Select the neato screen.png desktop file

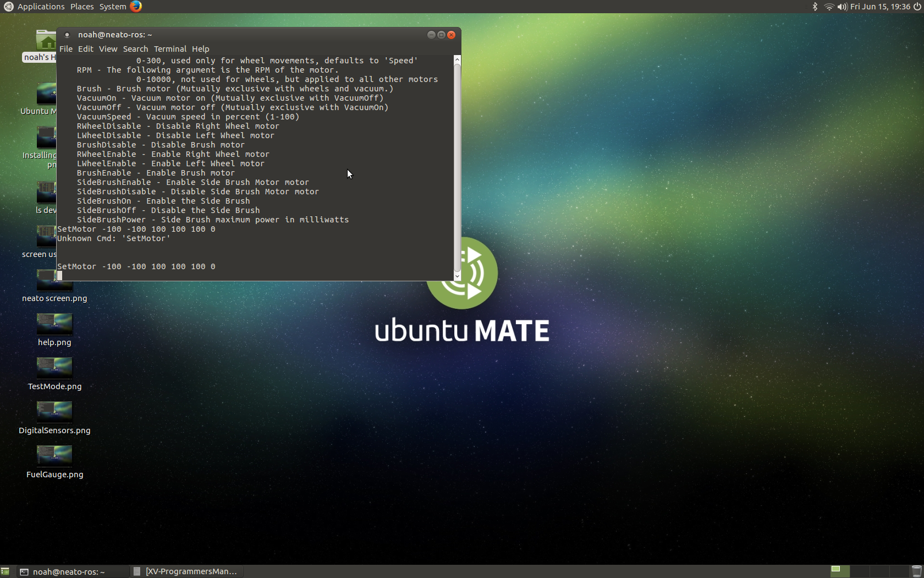pyautogui.click(x=54, y=287)
